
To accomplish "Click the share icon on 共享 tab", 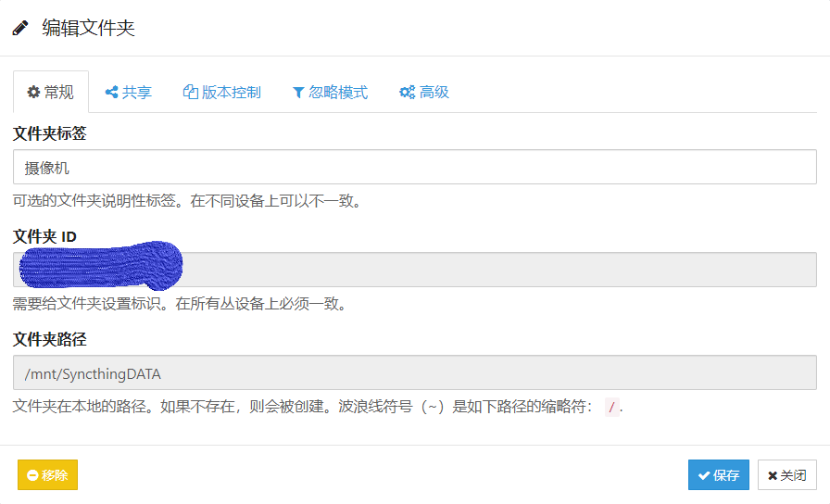I will (111, 93).
